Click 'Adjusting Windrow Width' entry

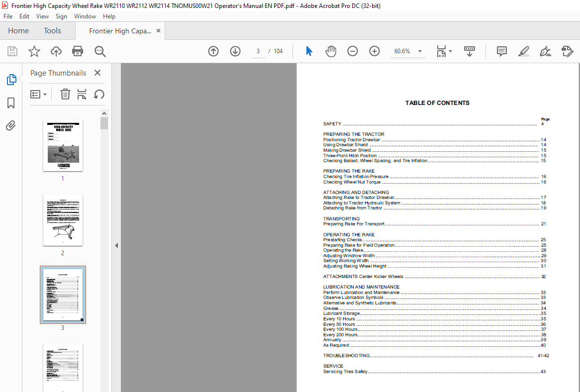tap(434, 256)
